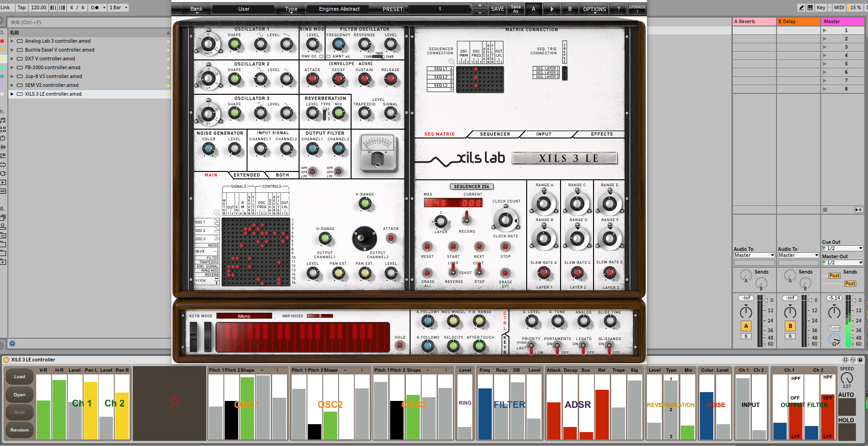868x446 pixels.
Task: Switch to the SEQUENCER tab
Action: [x=495, y=134]
